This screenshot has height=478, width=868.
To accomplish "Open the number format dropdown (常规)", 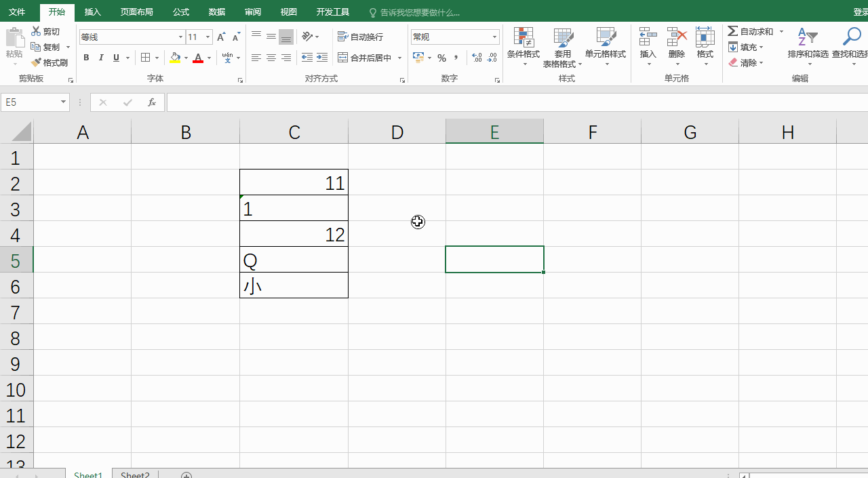I will pyautogui.click(x=494, y=37).
